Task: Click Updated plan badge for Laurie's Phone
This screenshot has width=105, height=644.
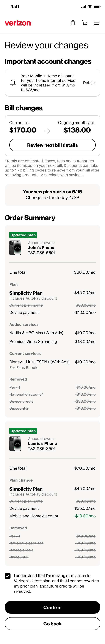Action: [23, 431]
